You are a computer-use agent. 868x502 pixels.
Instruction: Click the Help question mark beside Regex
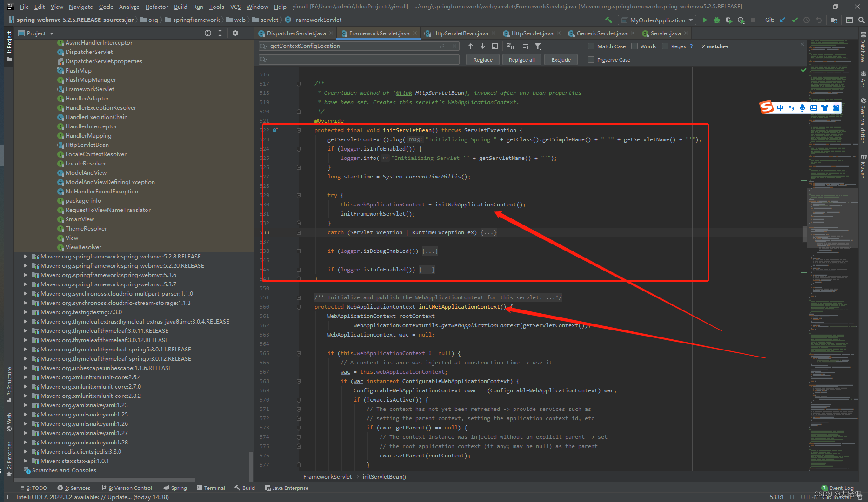[x=691, y=46]
